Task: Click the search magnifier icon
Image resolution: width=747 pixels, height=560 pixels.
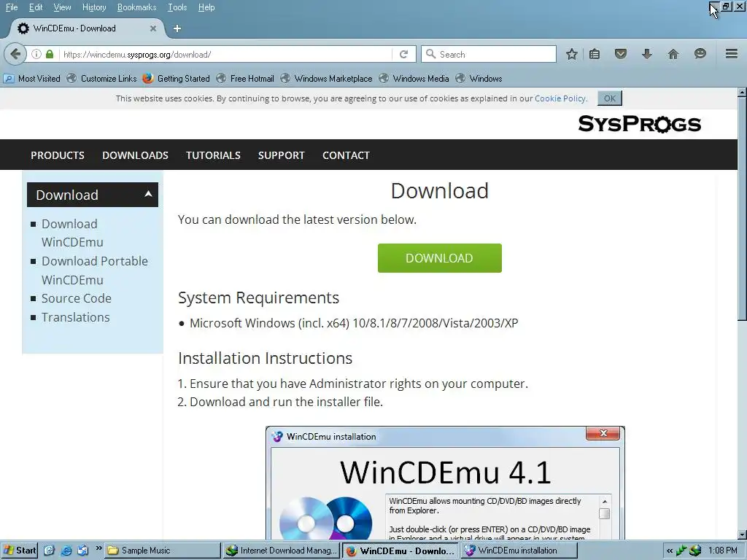Action: [x=430, y=54]
